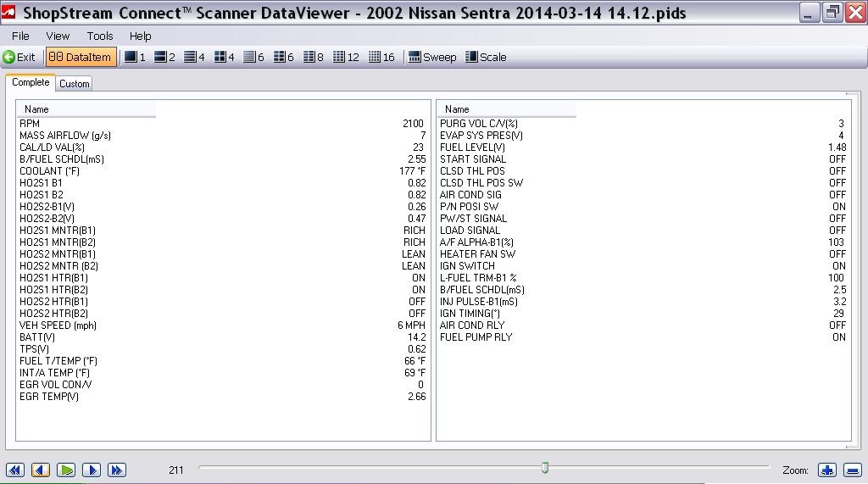868x484 pixels.
Task: Switch to the Custom tab
Action: pyautogui.click(x=75, y=84)
